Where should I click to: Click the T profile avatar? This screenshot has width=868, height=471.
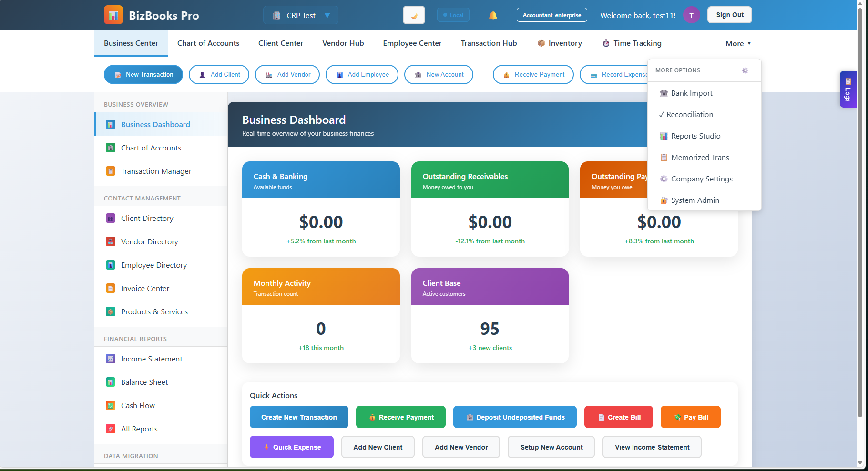pos(691,15)
